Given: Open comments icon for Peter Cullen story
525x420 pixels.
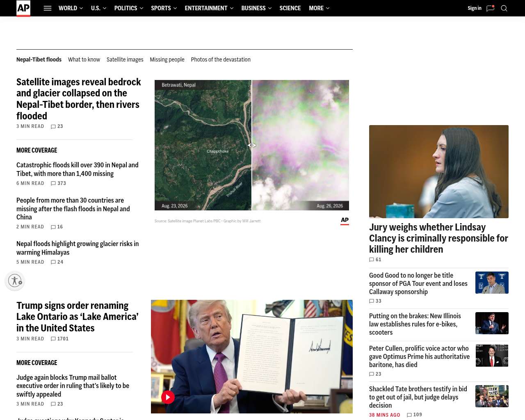Looking at the screenshot, I should 372,374.
